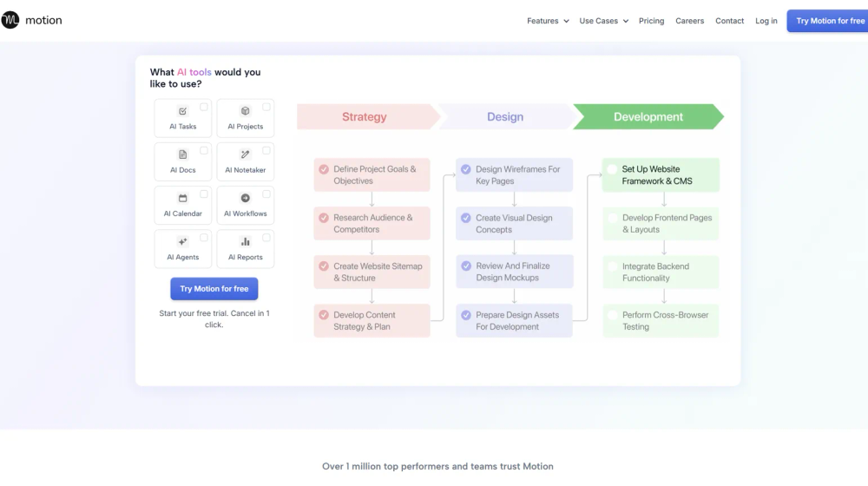Select the AI Reports checkbox

266,238
